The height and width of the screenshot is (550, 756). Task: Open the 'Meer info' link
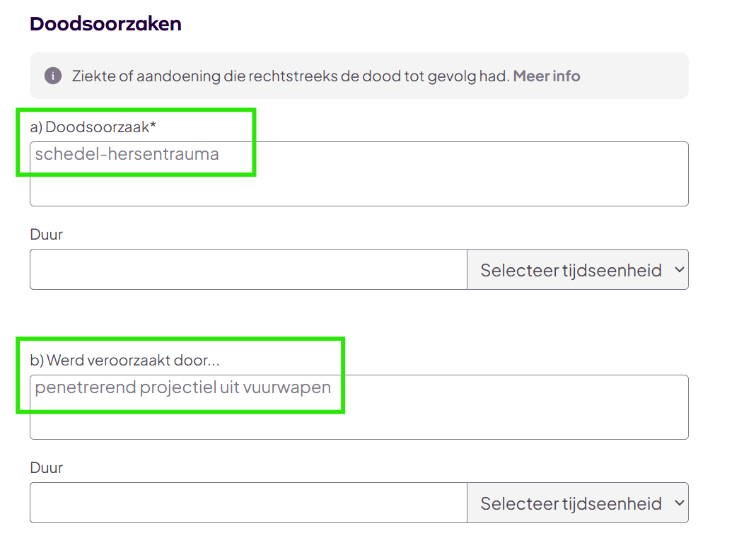click(547, 76)
